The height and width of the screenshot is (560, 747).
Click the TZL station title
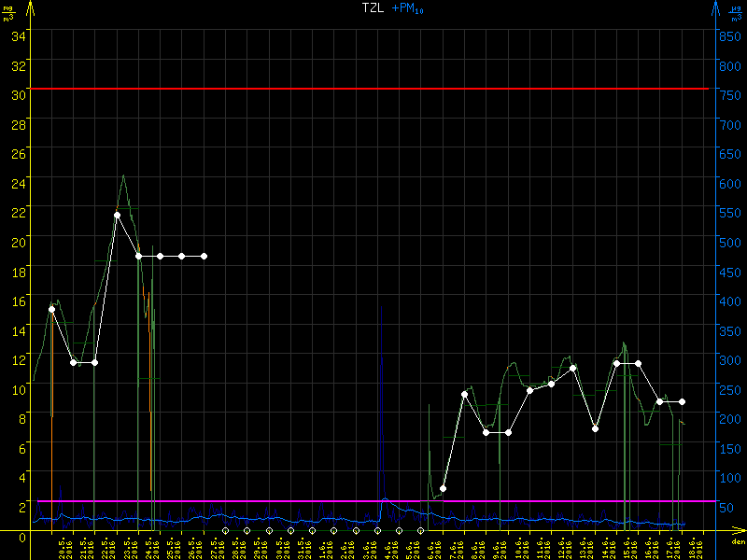373,8
